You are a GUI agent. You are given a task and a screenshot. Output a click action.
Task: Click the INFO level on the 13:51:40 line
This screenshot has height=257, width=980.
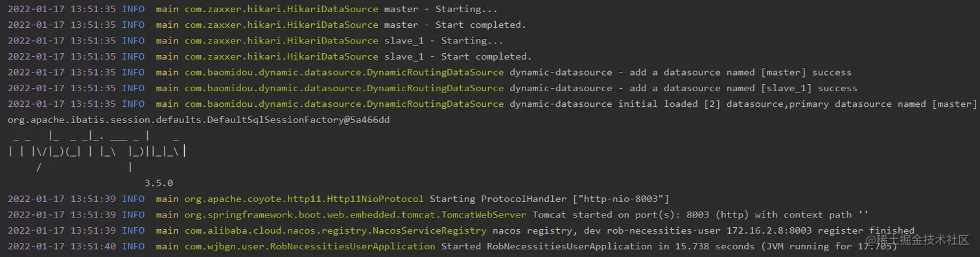click(x=133, y=246)
